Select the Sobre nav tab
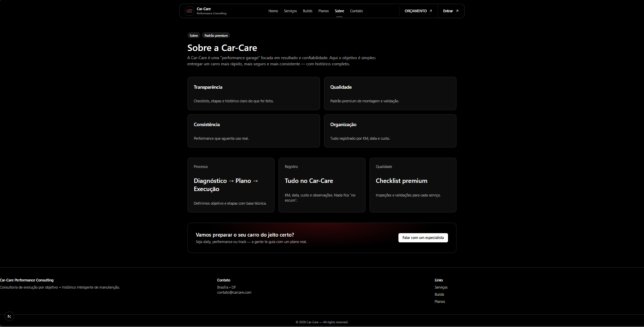This screenshot has height=327, width=644. pyautogui.click(x=339, y=11)
